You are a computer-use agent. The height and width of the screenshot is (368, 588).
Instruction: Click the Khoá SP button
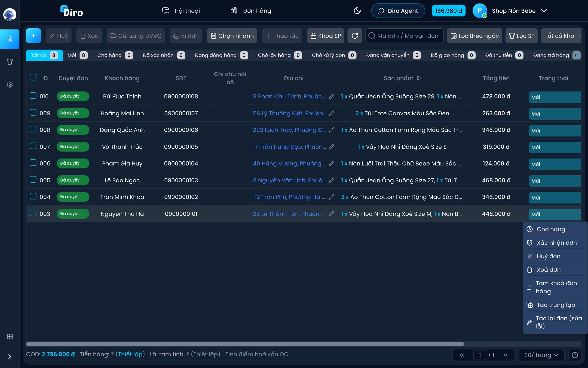[x=326, y=36]
